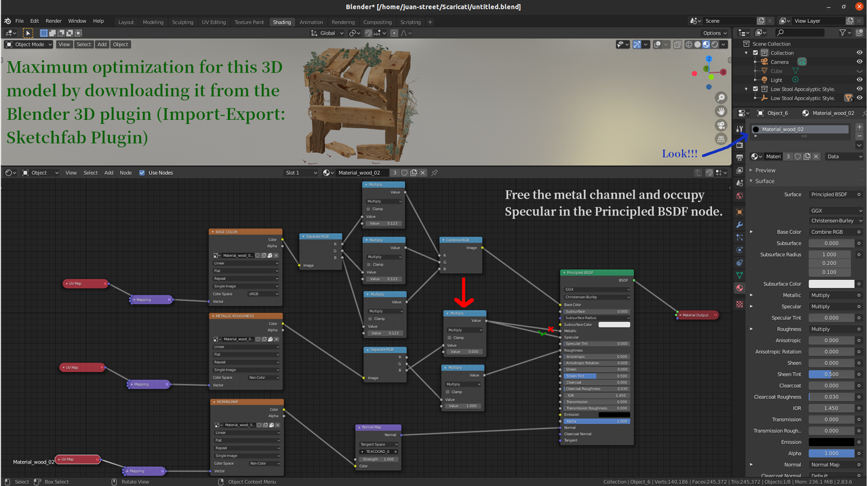Screen dimensions: 868x486
Task: Open the Particles properties tab
Action: point(739,238)
